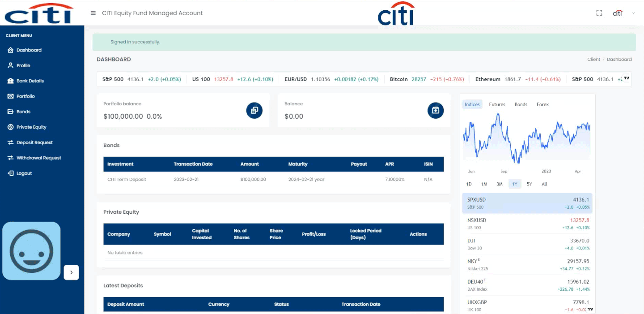Switch to Bonds tab in market widget
The width and height of the screenshot is (644, 314).
click(x=521, y=104)
